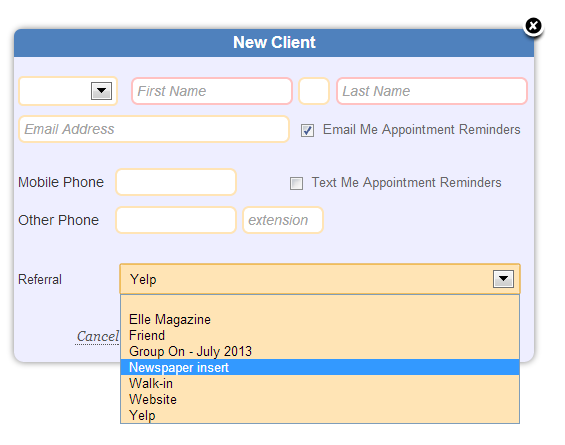Screen dimensions: 565x445
Task: Focus the extension field
Action: point(283,220)
